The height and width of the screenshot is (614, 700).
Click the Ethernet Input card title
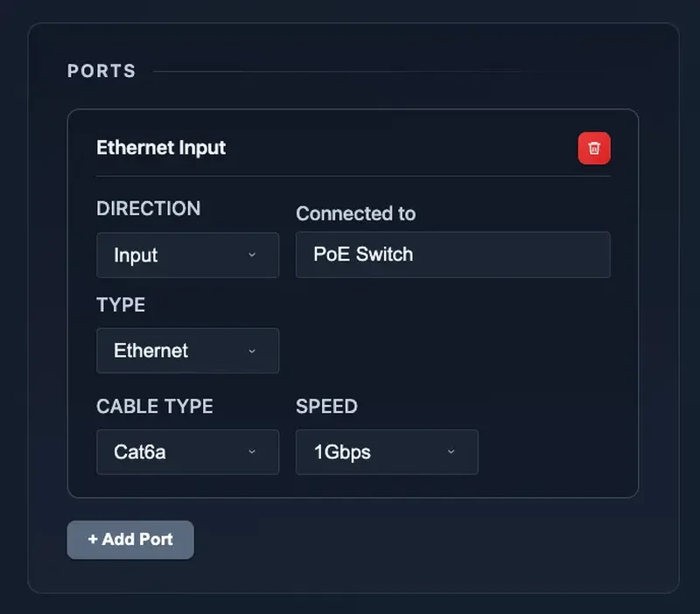[x=161, y=148]
